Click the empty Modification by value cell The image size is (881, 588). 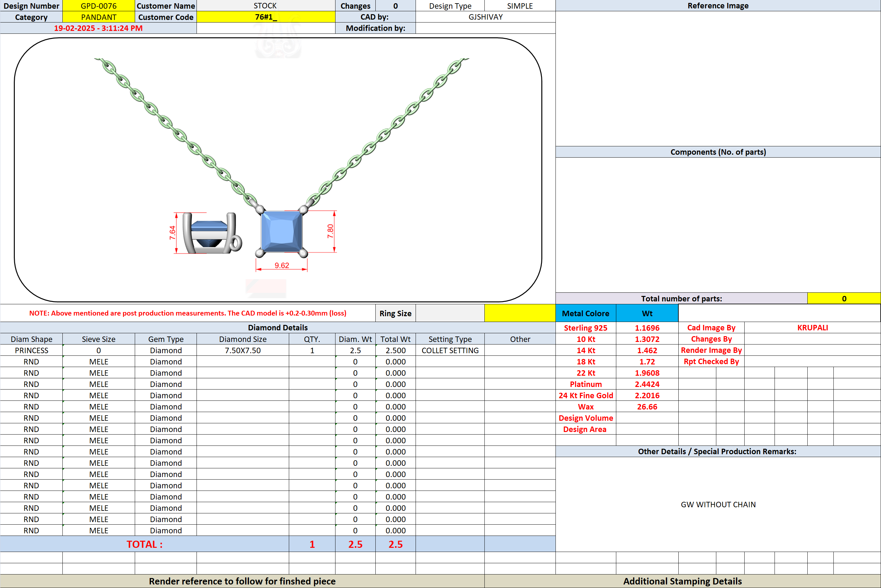tap(485, 28)
